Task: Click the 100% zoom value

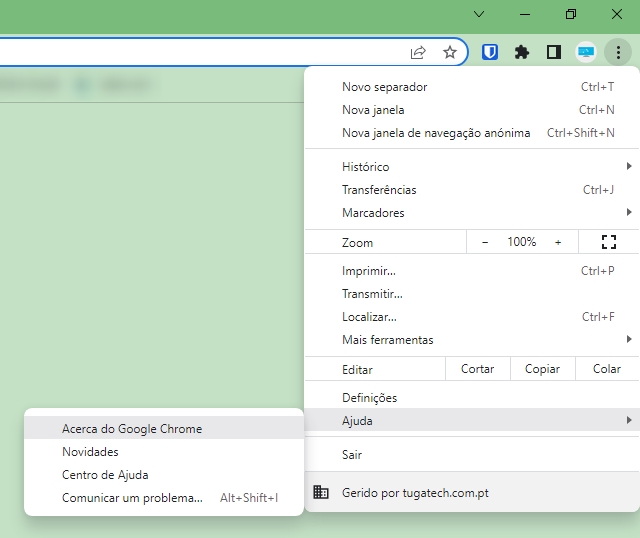Action: (522, 242)
